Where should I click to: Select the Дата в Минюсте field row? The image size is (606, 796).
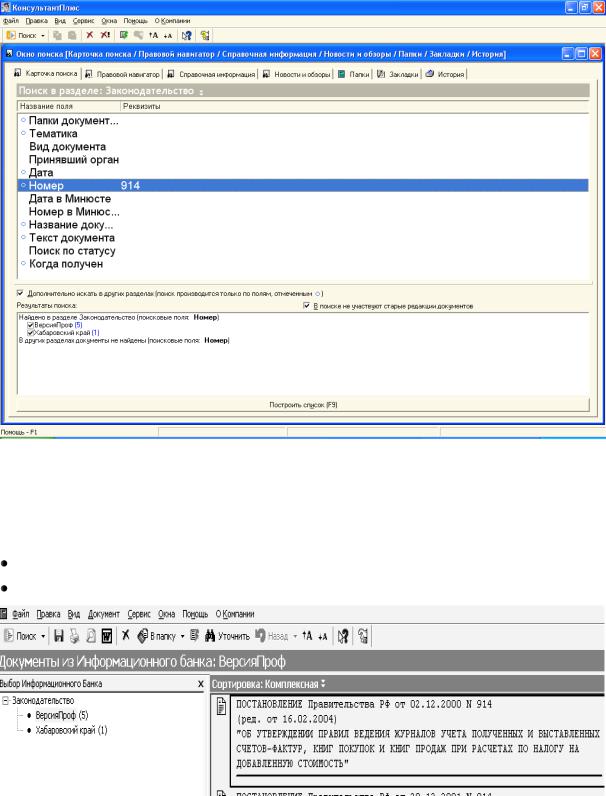pyautogui.click(x=303, y=198)
